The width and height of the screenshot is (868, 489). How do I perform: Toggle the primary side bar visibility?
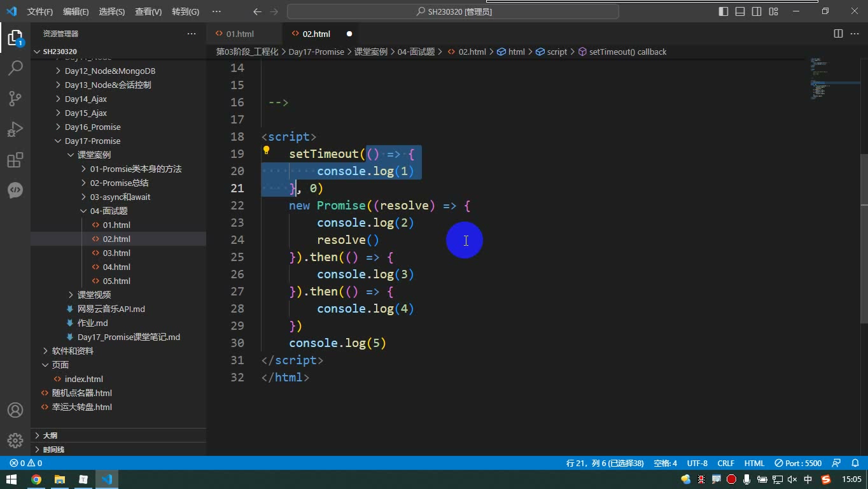tap(724, 11)
